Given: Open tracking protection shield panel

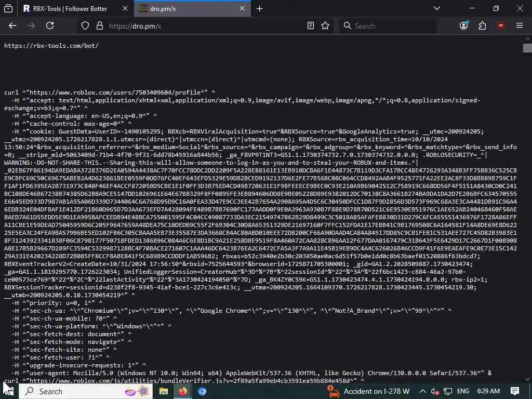Looking at the screenshot, I should click(85, 26).
